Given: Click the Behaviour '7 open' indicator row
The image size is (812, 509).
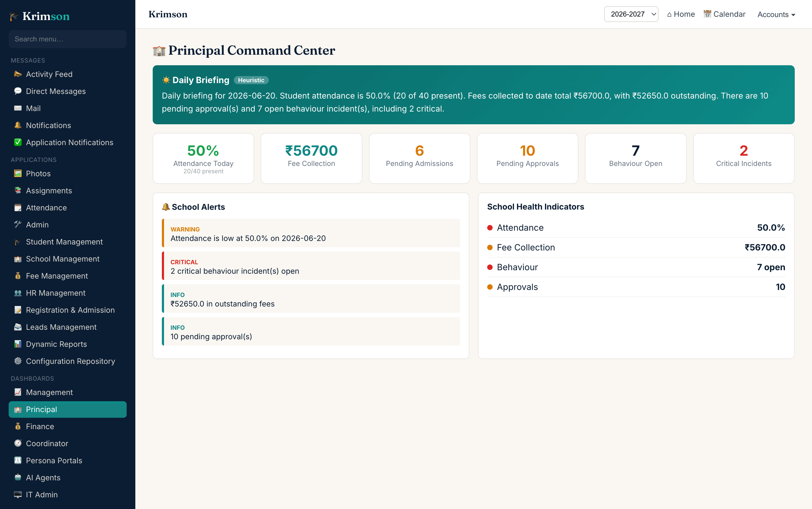Looking at the screenshot, I should pos(636,267).
